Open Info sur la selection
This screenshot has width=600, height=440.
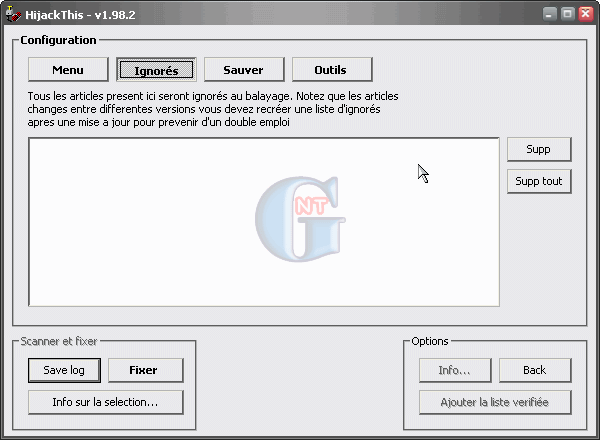click(106, 403)
